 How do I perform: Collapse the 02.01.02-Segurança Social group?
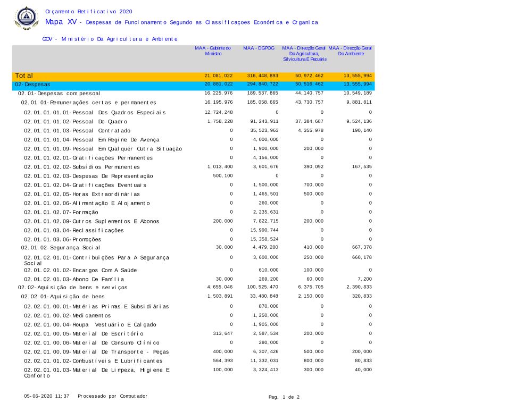(x=60, y=247)
